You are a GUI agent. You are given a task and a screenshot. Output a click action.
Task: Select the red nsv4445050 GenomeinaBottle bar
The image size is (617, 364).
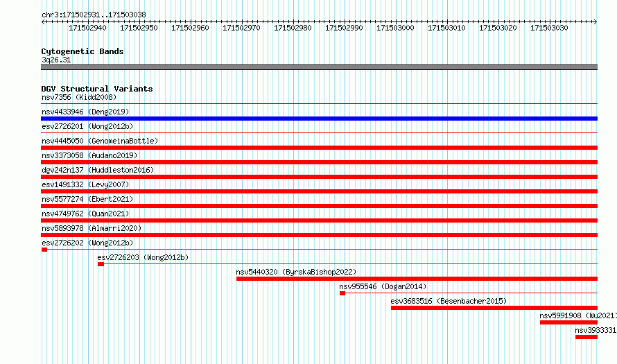click(319, 148)
